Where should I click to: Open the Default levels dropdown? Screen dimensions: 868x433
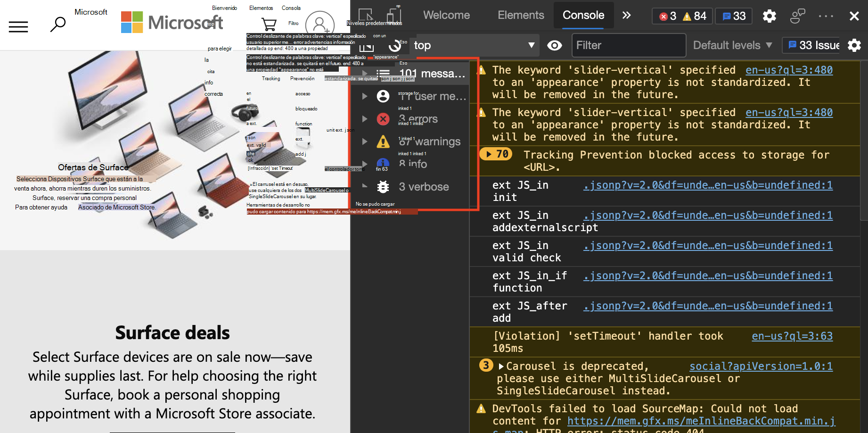(x=732, y=45)
